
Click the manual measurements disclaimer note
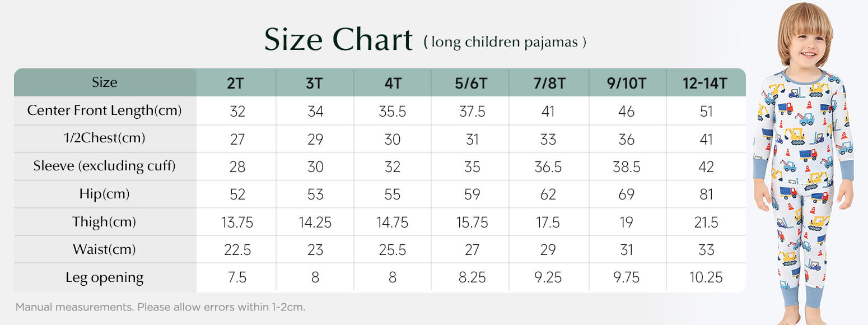160,307
